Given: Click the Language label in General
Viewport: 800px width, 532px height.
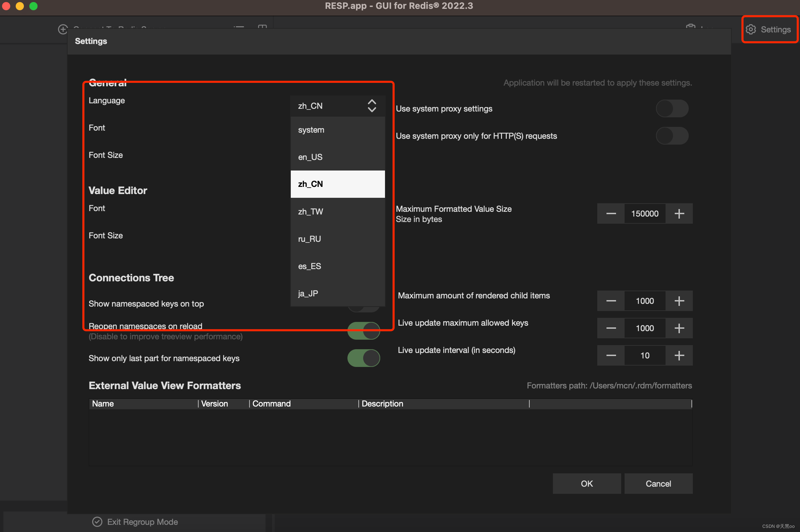Looking at the screenshot, I should 106,101.
